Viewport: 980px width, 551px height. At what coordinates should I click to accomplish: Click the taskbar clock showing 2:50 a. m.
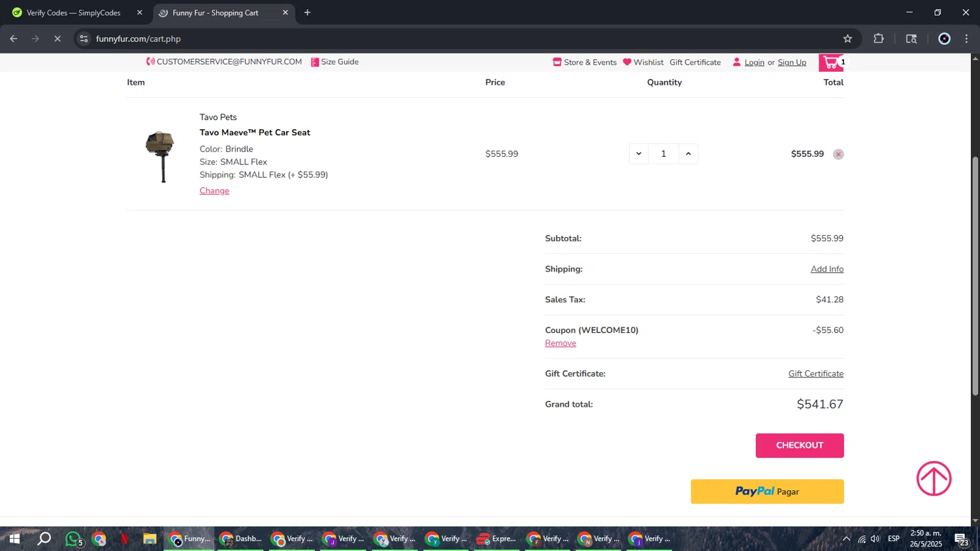(926, 539)
